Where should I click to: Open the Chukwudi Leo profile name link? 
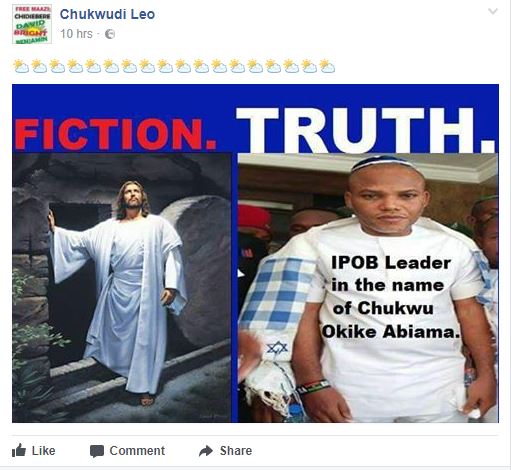pos(107,14)
